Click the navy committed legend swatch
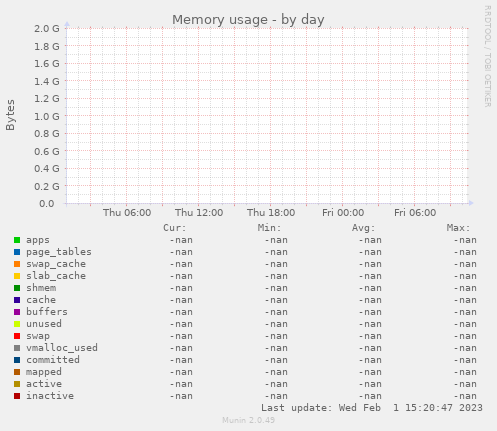Screen dimensions: 497x431 click(17, 360)
